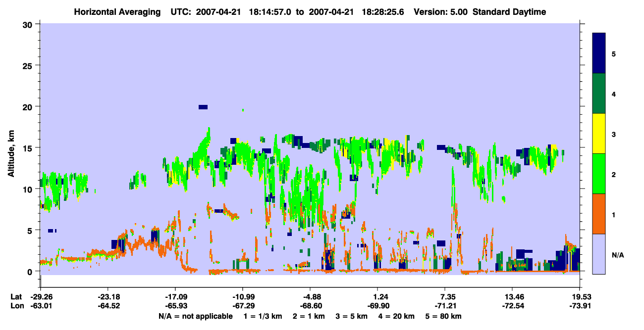Screen dimensions: 644x330
Task: Click the start time '18:14:57.0' in title
Action: pos(271,12)
